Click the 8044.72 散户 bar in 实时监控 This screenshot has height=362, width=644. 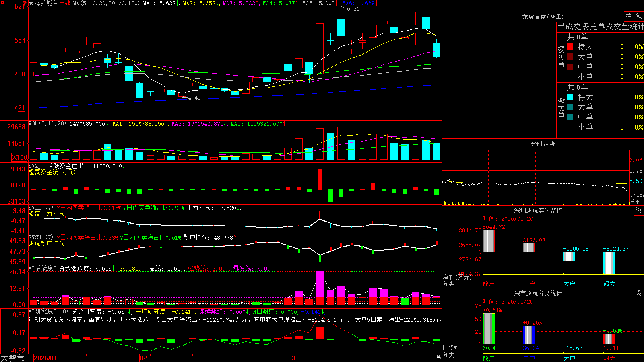(489, 241)
